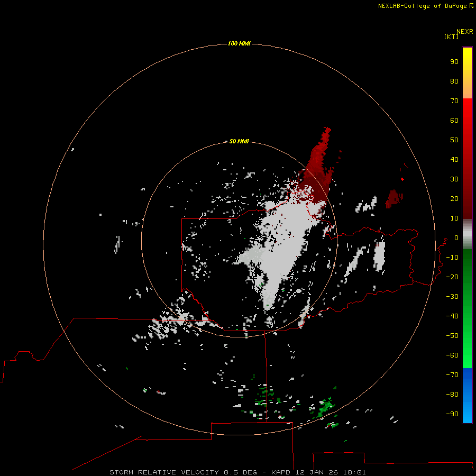Click the 10:01 time stamp in the caption
This screenshot has width=476, height=476.
[354, 472]
